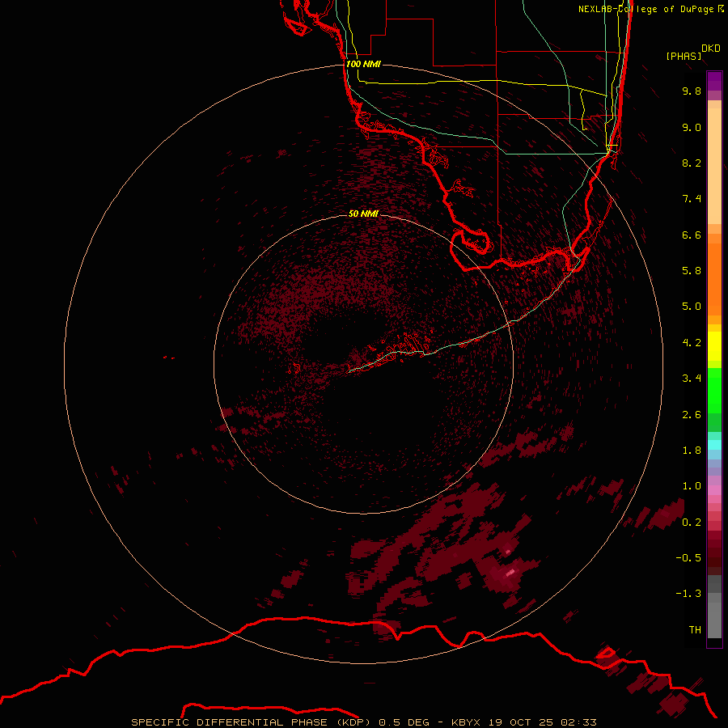
Task: Click the 9.0 value on the color scale
Action: [x=692, y=127]
